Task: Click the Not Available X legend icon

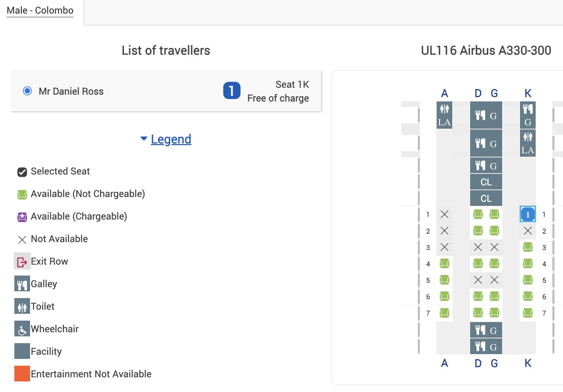Action: (x=22, y=240)
